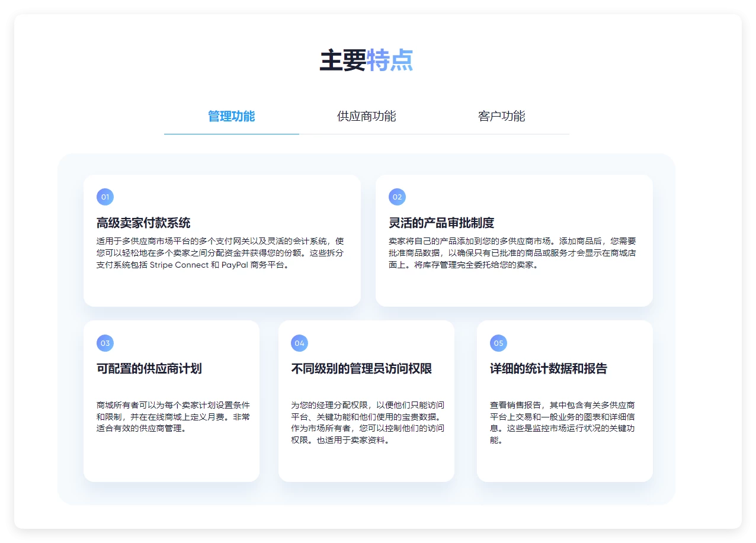Open the 灵活的产品审批制度 heading
Screen dimensions: 756x543
pos(441,223)
